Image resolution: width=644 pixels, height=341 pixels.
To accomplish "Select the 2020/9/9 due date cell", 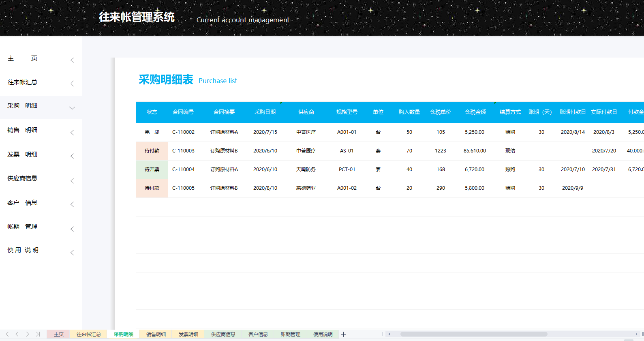I will pos(573,188).
